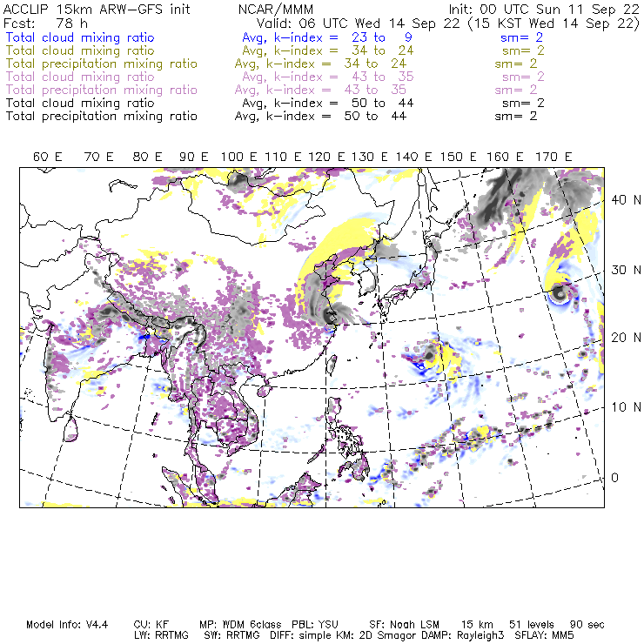Click the Fcst: 78 h label
The image size is (644, 644).
pyautogui.click(x=45, y=23)
